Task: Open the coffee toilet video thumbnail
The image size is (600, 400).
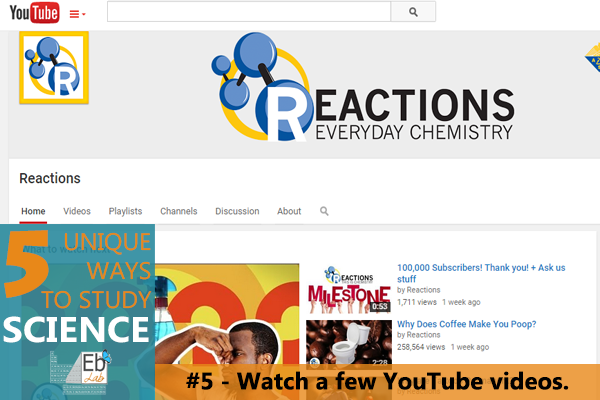Action: tap(349, 343)
